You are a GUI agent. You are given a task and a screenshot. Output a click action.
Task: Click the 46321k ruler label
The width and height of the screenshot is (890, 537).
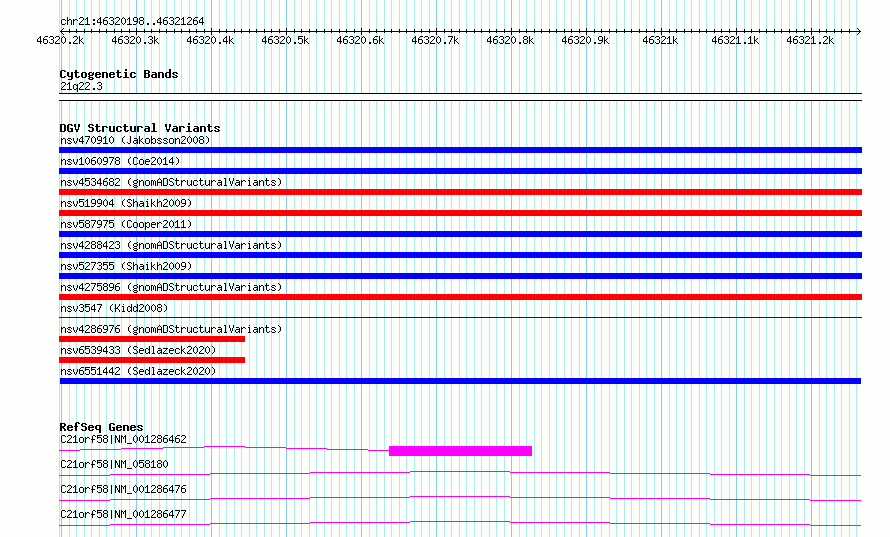660,40
